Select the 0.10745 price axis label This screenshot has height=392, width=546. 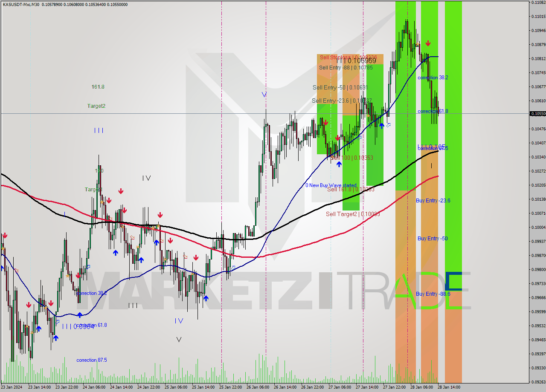[x=538, y=73]
